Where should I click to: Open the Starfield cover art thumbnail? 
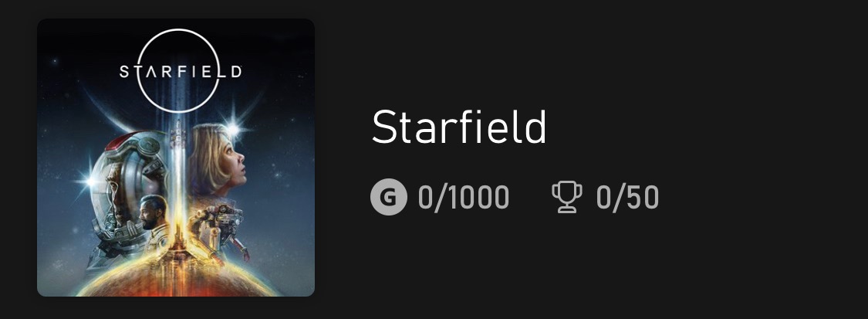pos(176,158)
